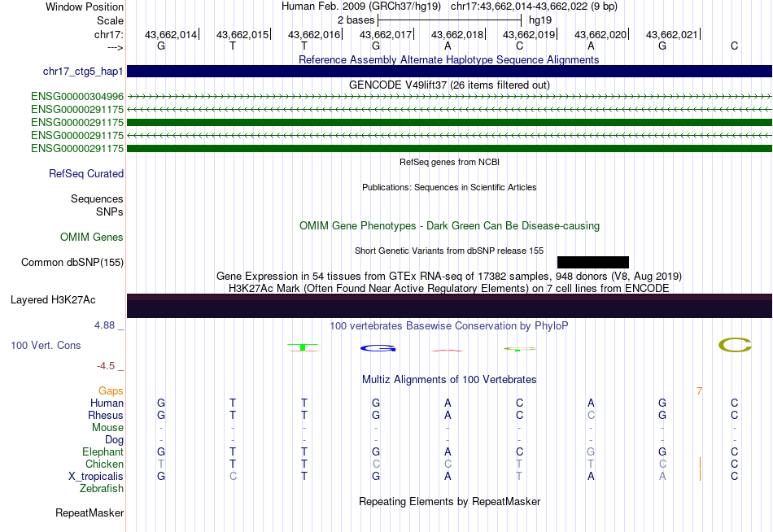Click the Multiz Alignments of 100 Vertebrates title
Image resolution: width=773 pixels, height=532 pixels.
[449, 380]
